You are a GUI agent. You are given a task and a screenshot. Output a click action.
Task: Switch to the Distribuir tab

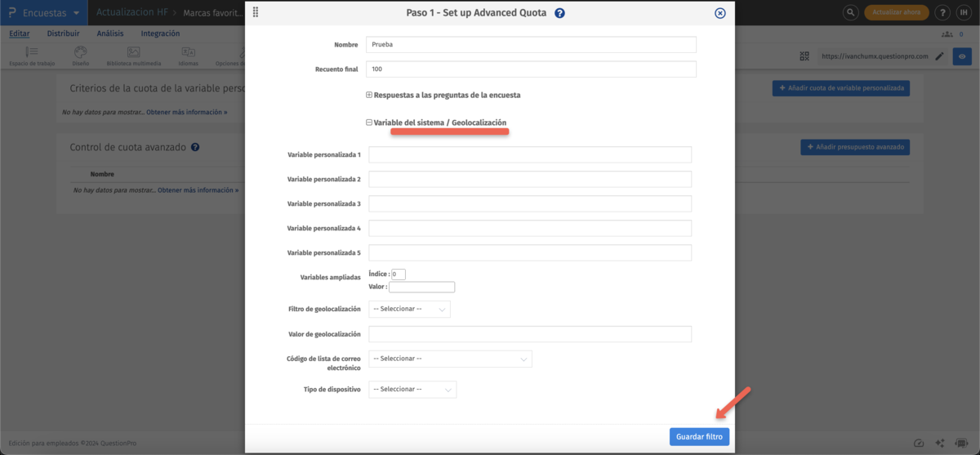[64, 33]
